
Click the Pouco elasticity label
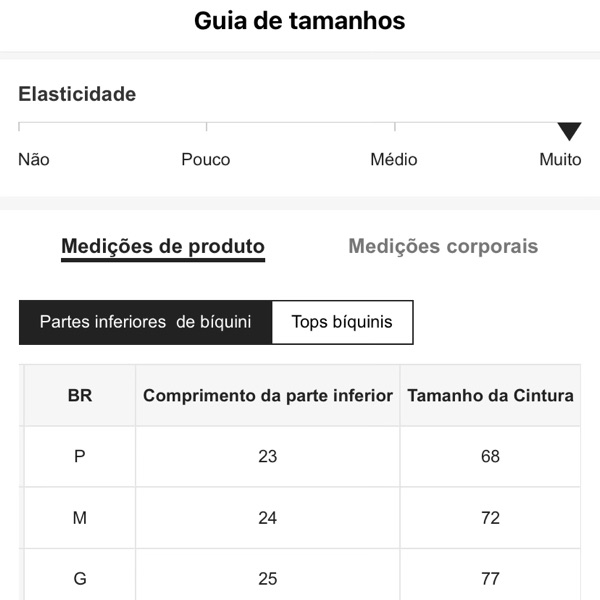click(206, 160)
